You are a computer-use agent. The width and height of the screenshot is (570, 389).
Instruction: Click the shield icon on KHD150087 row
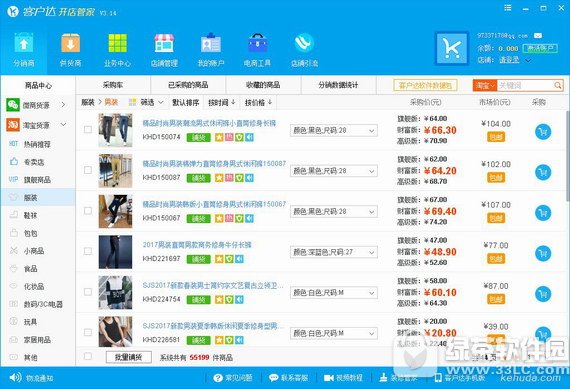(239, 178)
